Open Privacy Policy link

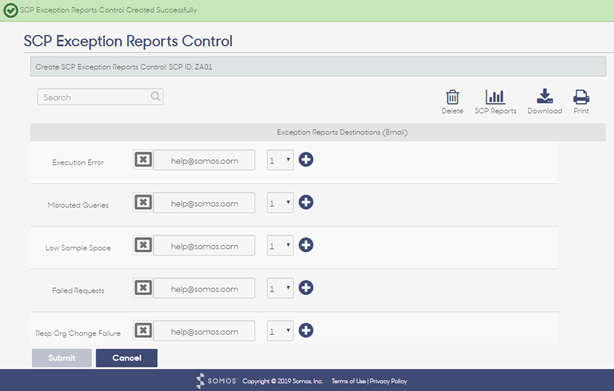pos(388,381)
